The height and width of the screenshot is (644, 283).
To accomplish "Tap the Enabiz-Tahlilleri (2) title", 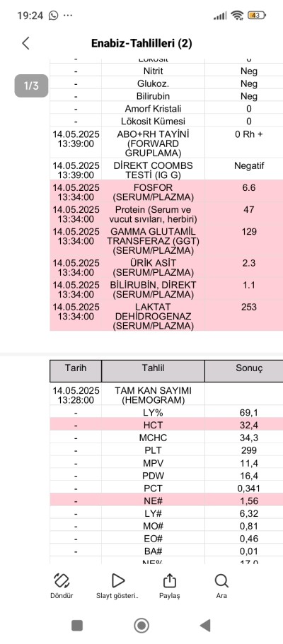I will [x=141, y=43].
